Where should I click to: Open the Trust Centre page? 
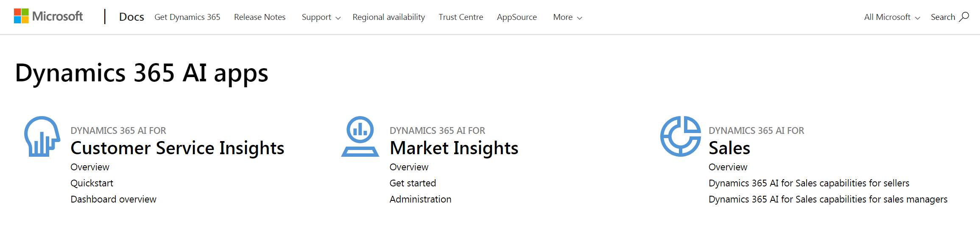click(461, 17)
